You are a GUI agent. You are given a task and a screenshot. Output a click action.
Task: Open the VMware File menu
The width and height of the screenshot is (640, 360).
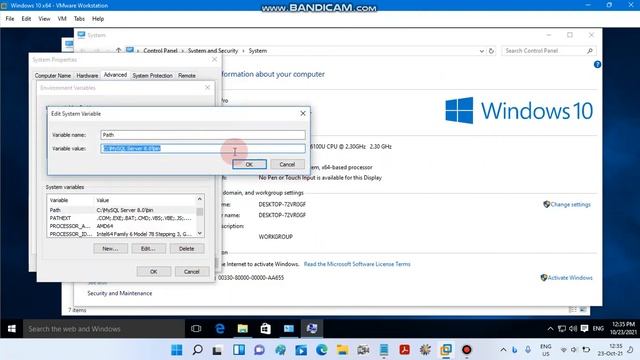click(10, 19)
